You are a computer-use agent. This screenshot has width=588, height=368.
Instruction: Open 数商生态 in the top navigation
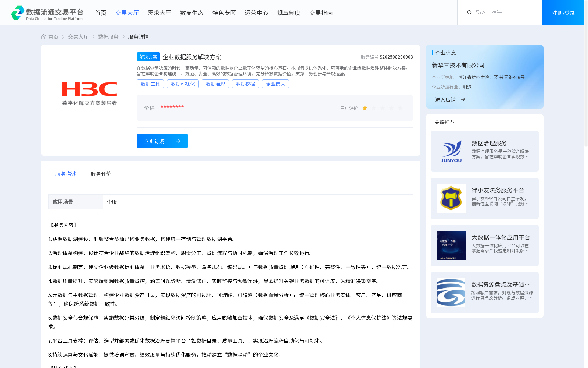[192, 13]
